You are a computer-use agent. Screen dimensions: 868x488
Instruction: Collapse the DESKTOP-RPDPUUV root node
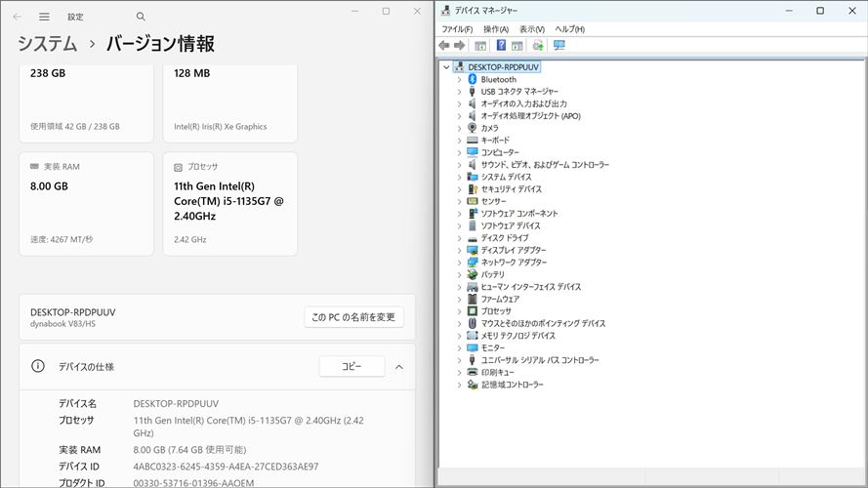click(x=446, y=67)
